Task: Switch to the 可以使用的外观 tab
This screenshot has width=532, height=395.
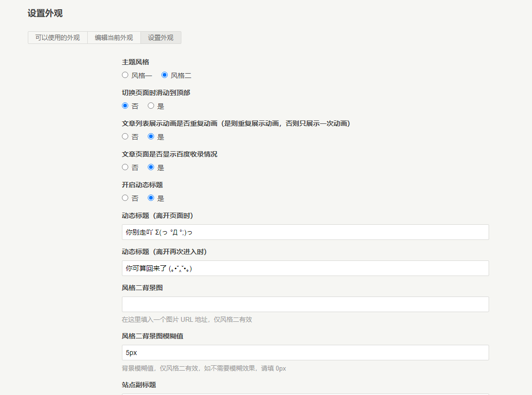Action: point(57,37)
